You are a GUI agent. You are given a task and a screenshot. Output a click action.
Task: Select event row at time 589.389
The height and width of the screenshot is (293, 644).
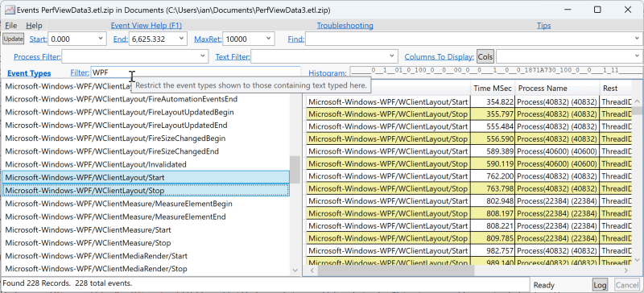click(469, 151)
